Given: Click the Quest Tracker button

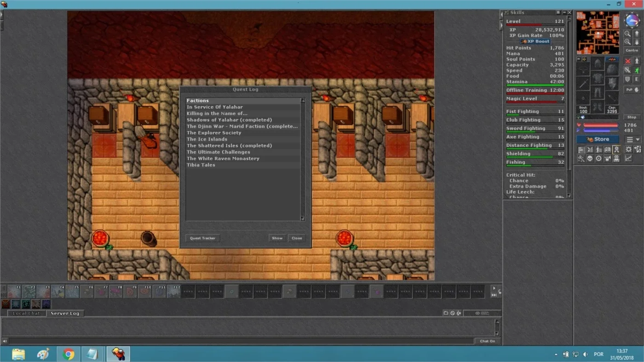Looking at the screenshot, I should point(203,238).
